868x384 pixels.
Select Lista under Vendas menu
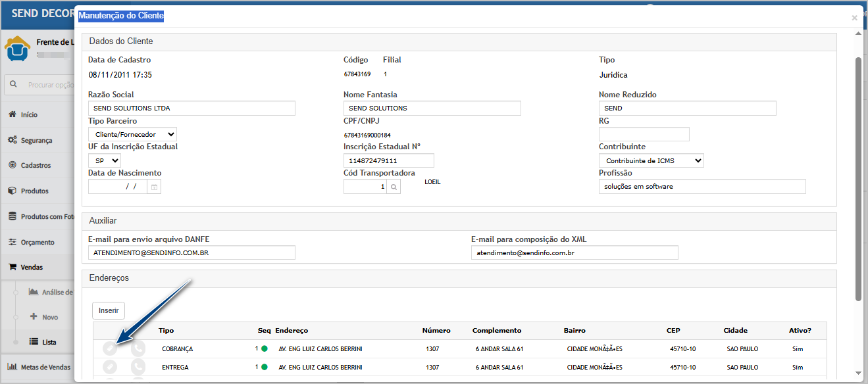[49, 342]
